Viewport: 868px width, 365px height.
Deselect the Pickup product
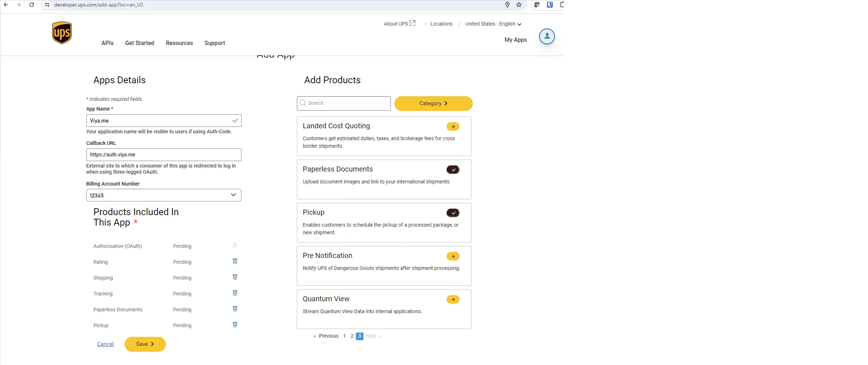pyautogui.click(x=453, y=213)
